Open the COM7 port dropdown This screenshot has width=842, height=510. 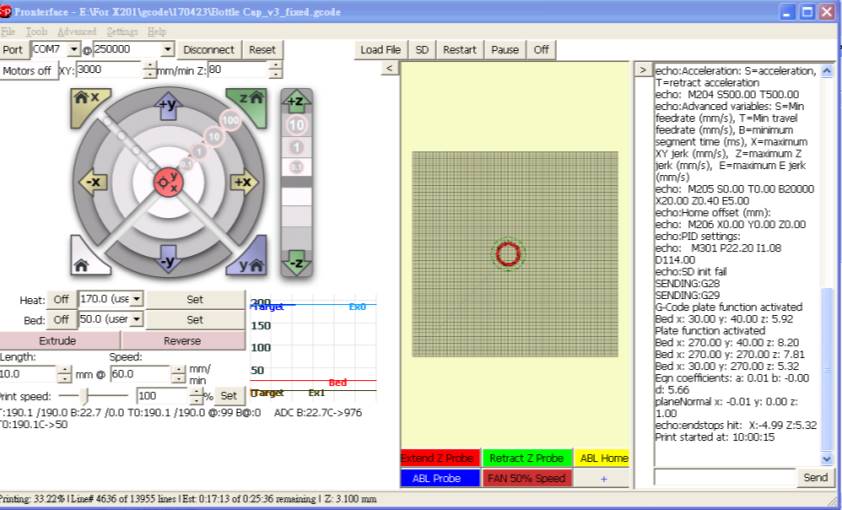[x=74, y=49]
